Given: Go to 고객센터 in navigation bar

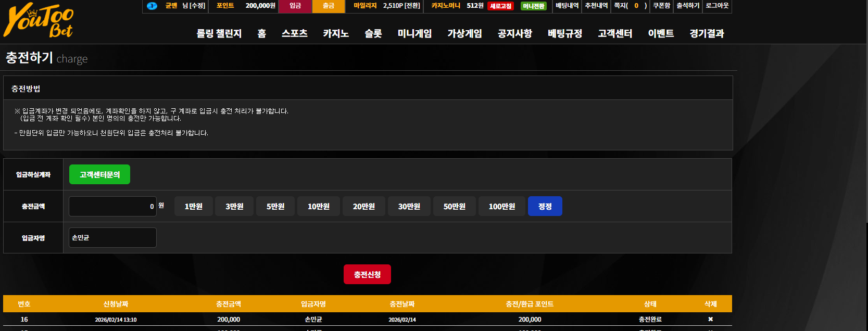Looking at the screenshot, I should click(615, 33).
